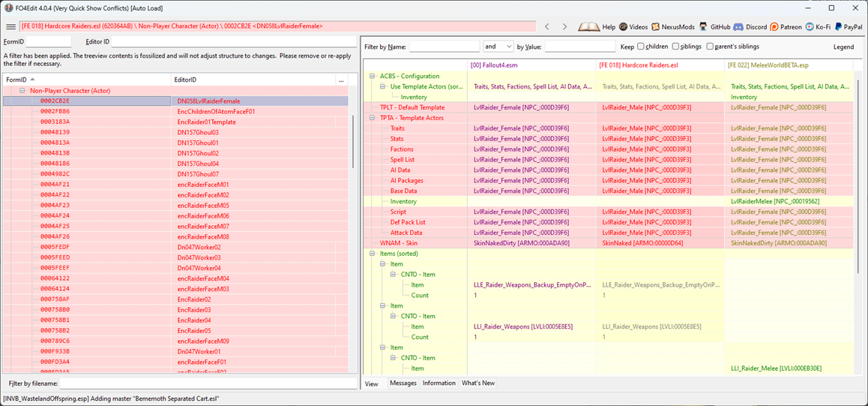Collapse Non-Player Character (Actor) group

22,90
